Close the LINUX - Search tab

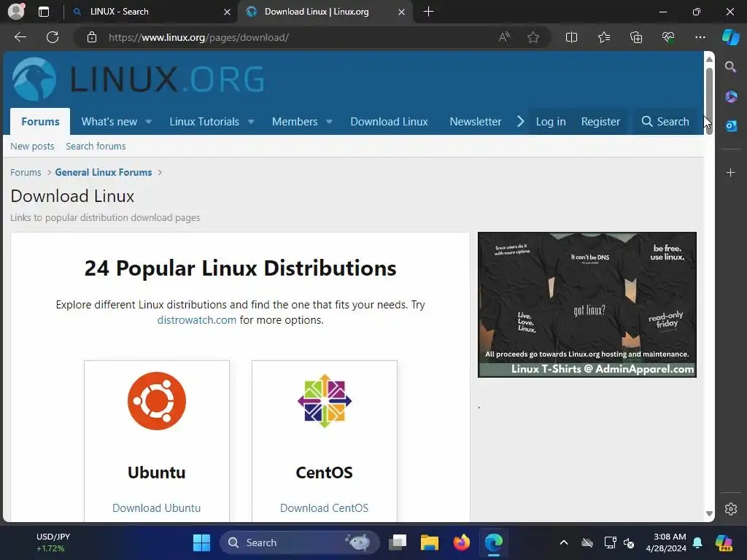pos(227,12)
